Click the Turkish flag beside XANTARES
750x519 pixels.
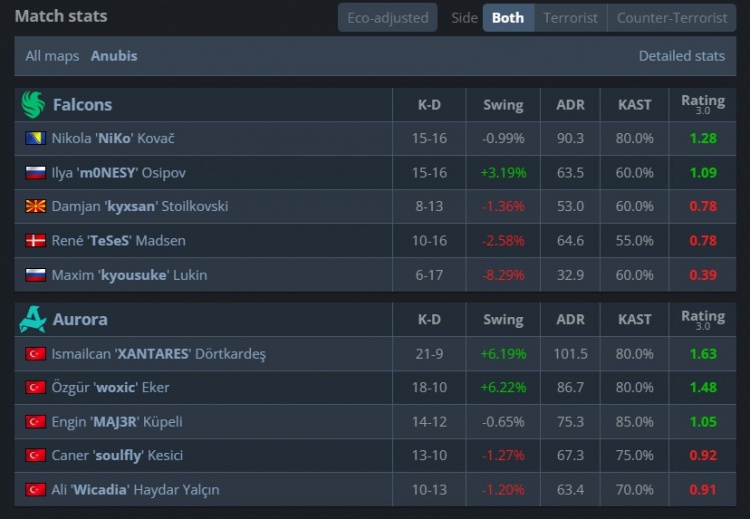tap(35, 353)
